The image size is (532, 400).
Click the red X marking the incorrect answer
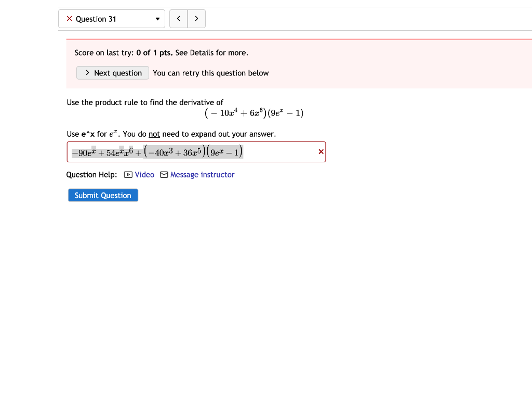(321, 152)
